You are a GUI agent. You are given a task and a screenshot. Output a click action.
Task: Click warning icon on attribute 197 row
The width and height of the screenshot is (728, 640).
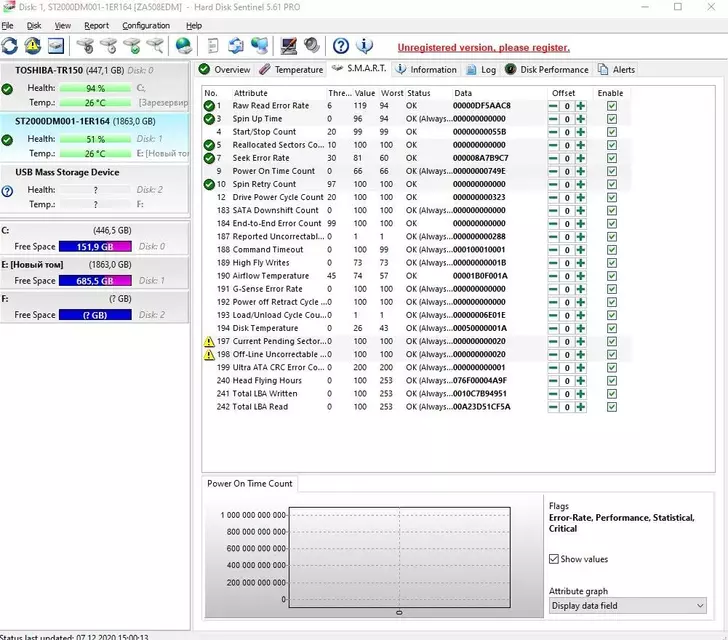point(209,341)
